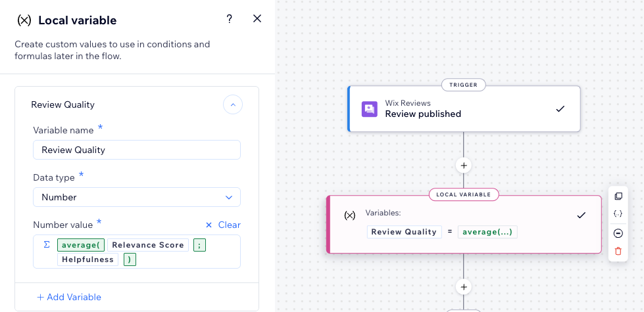Add step below Local Variable node
Screen dimensions: 644x312
(x=464, y=287)
